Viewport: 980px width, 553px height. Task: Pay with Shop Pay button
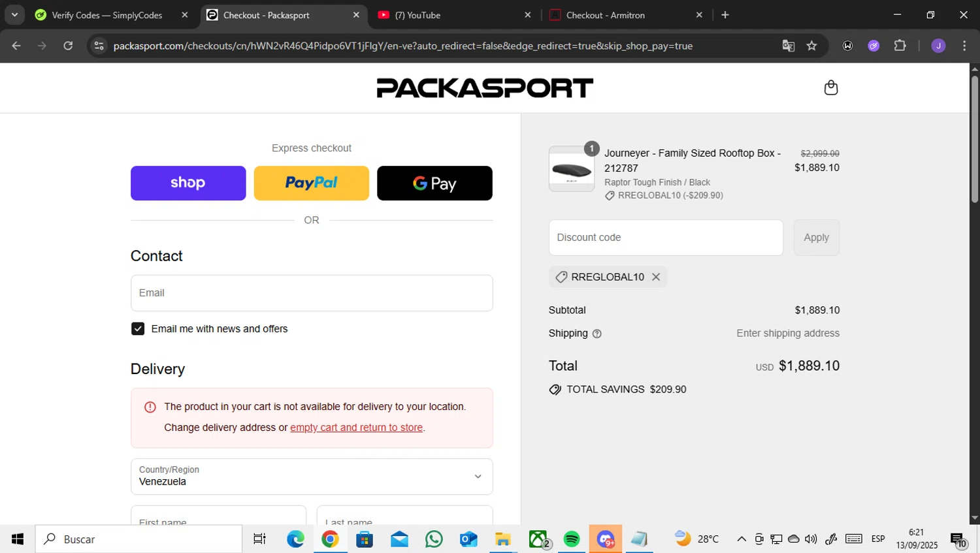click(188, 183)
